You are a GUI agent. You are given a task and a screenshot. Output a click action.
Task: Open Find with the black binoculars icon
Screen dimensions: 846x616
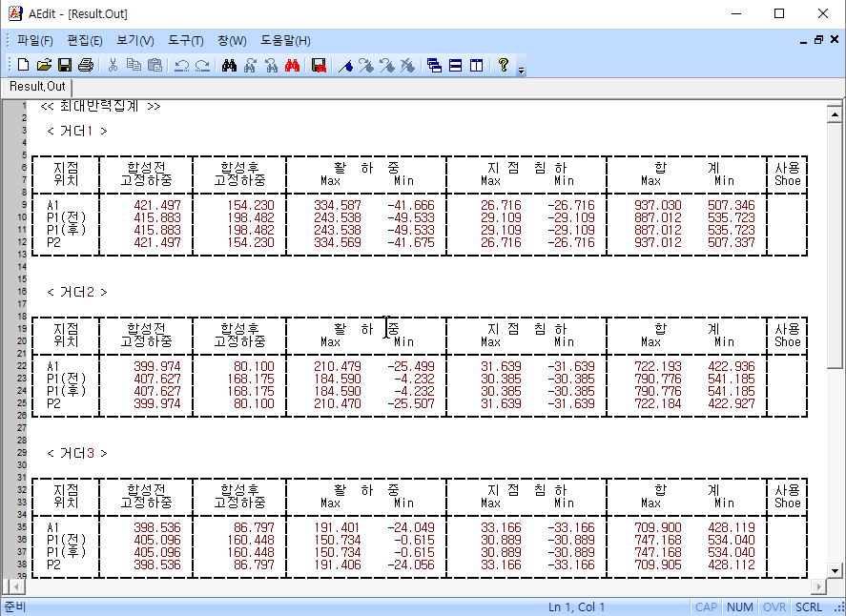[x=229, y=65]
